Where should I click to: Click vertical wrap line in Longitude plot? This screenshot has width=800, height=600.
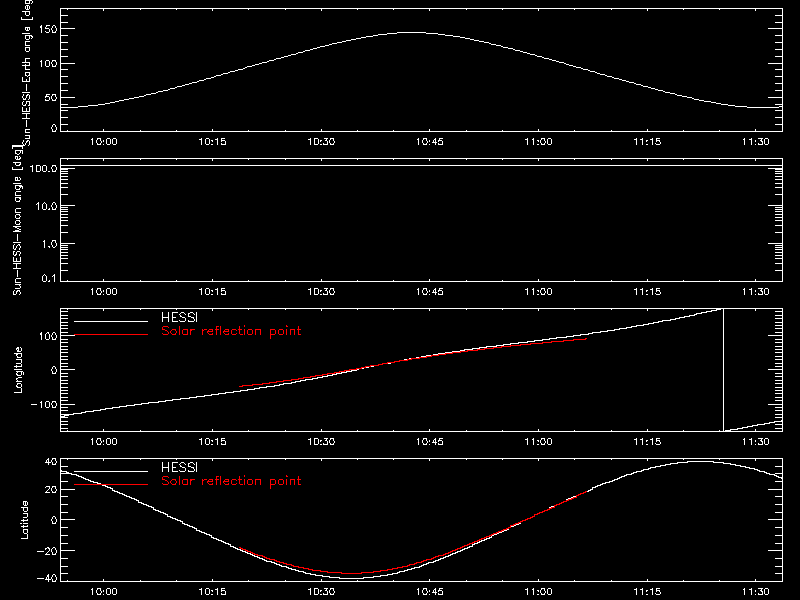tap(723, 370)
